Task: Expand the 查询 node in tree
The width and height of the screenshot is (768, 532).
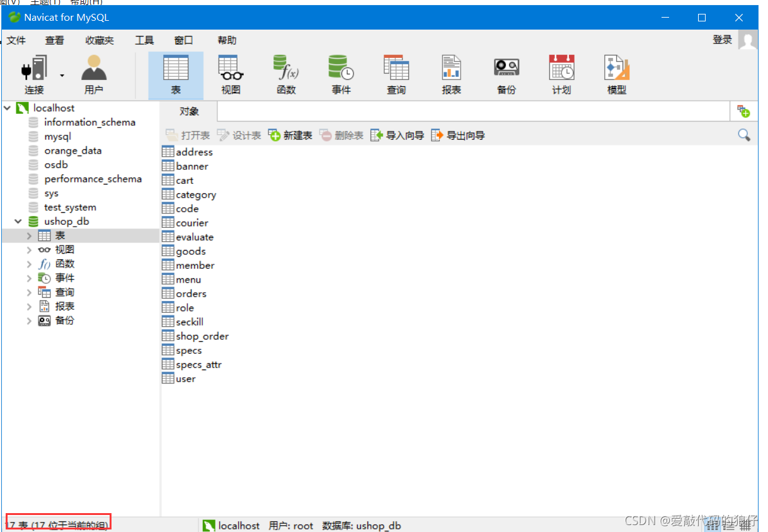Action: pyautogui.click(x=29, y=293)
